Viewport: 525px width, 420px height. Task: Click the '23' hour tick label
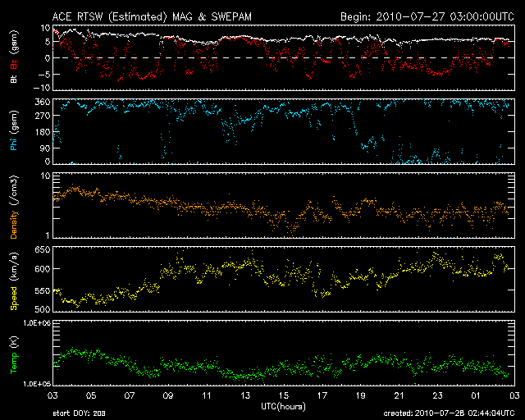[x=437, y=396]
